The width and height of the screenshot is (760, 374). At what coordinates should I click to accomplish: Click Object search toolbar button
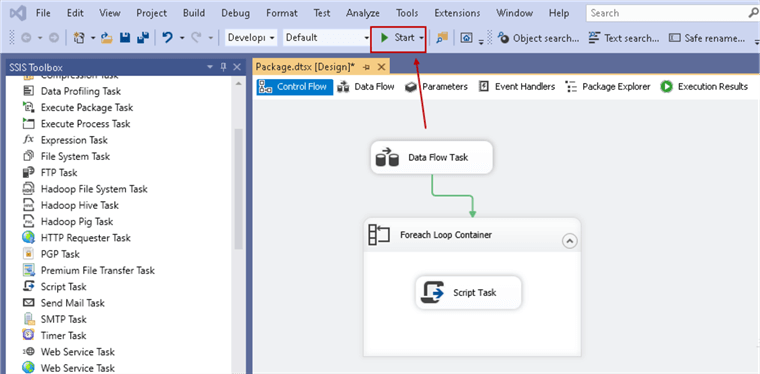[x=538, y=38]
